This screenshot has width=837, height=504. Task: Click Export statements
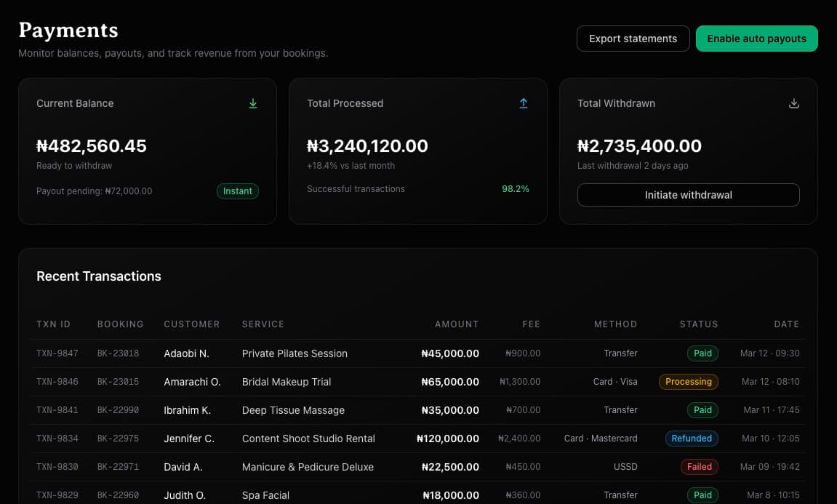[x=633, y=38]
